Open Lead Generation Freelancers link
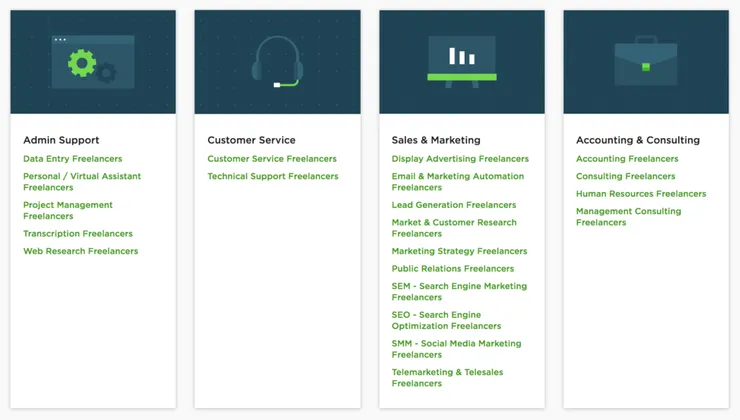740x420 pixels. [x=454, y=205]
